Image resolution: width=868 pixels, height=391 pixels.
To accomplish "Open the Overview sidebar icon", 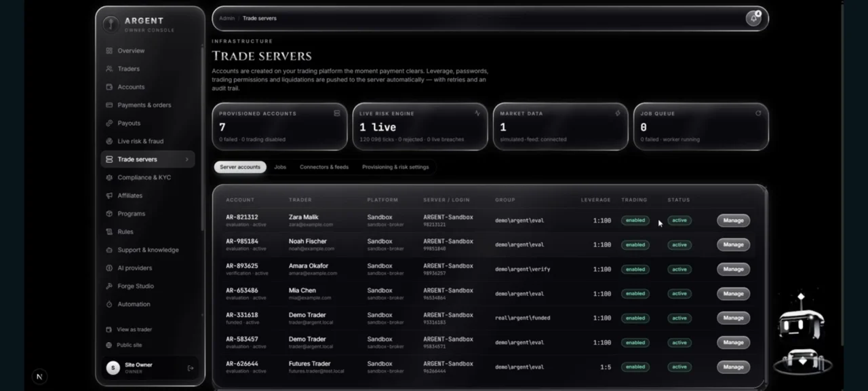I will (x=109, y=51).
